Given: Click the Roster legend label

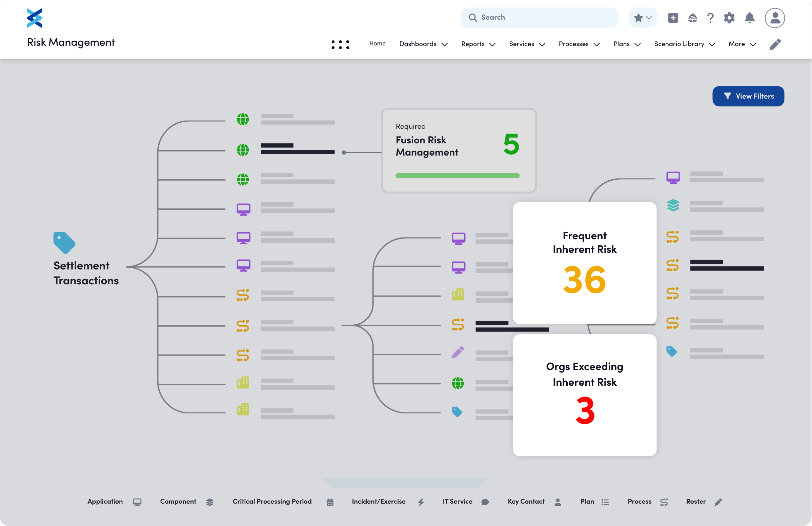Looking at the screenshot, I should (696, 502).
